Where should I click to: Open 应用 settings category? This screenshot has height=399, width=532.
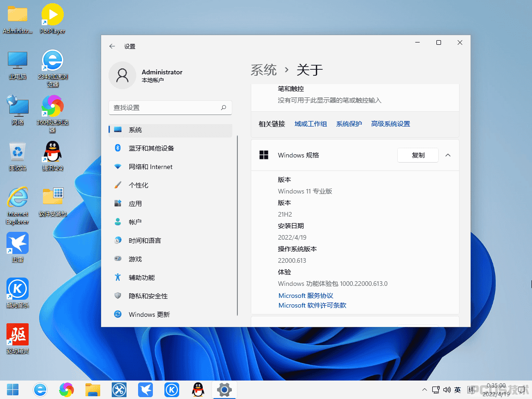click(170, 204)
